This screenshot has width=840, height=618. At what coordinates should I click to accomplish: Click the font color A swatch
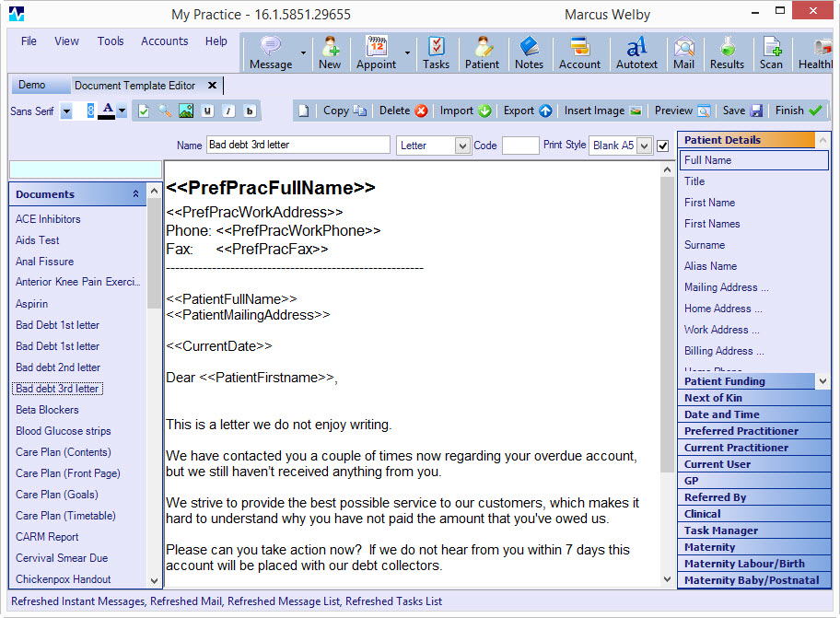click(x=107, y=111)
